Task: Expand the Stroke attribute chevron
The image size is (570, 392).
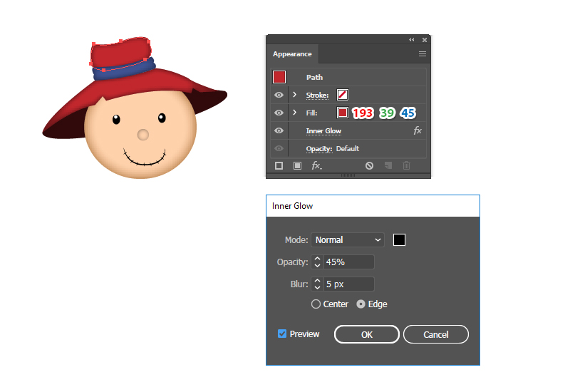Action: pos(295,95)
